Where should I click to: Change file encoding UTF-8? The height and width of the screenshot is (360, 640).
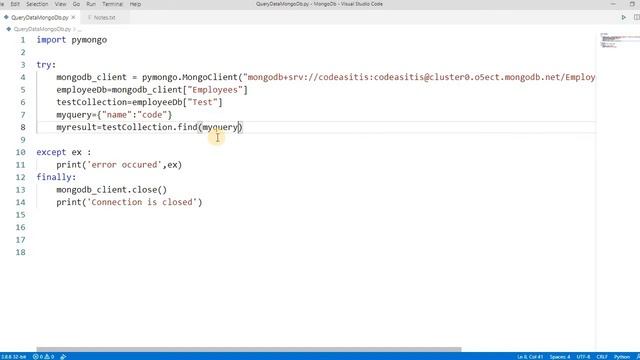tap(583, 357)
